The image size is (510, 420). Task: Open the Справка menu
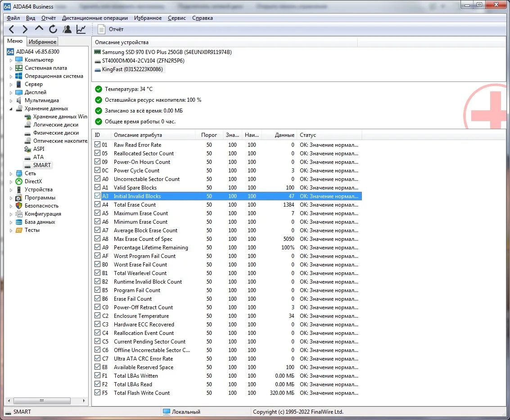tap(202, 18)
